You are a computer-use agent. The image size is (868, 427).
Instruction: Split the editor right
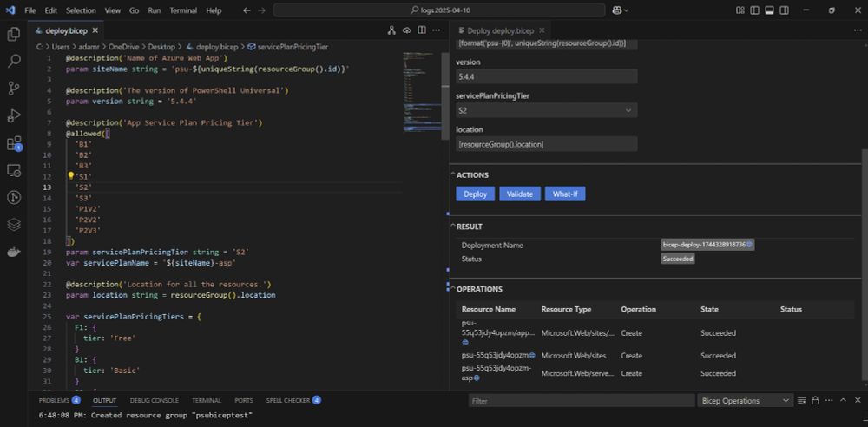click(x=422, y=30)
